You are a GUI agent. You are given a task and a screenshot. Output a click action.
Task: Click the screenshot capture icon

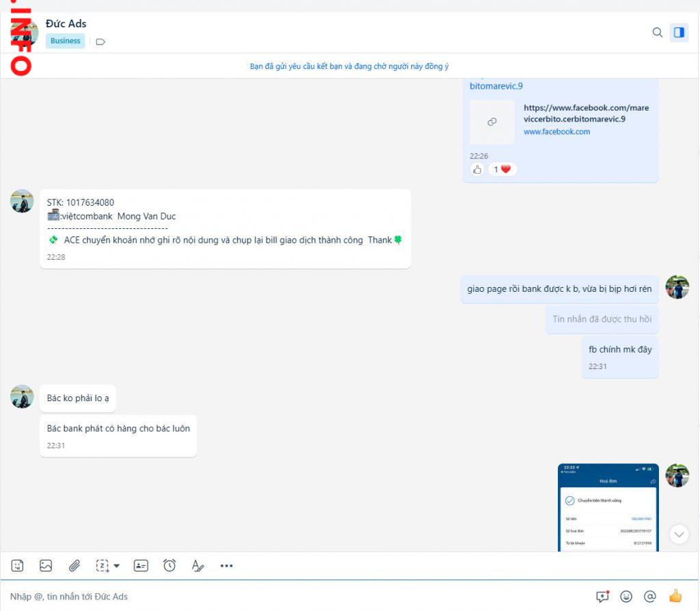coord(102,565)
